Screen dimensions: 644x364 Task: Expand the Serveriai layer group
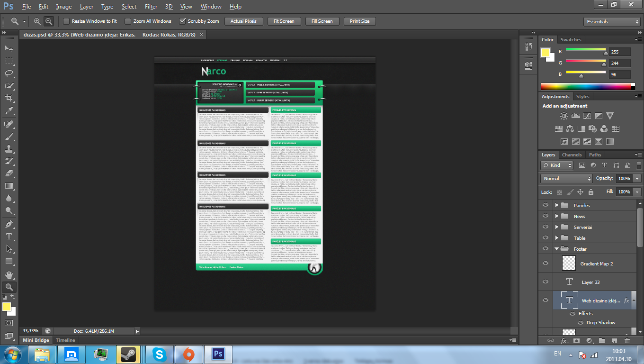(x=557, y=227)
